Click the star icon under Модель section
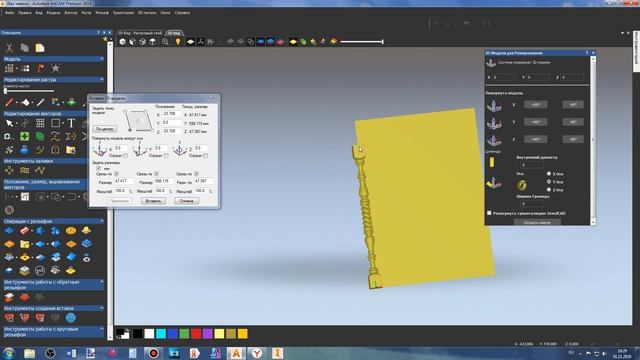 coord(56,69)
